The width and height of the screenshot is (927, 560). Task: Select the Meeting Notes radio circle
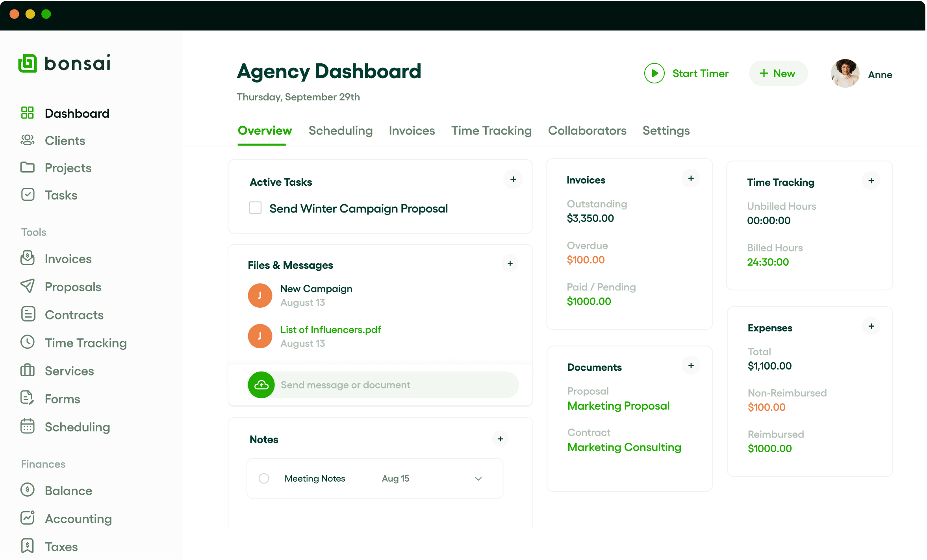coord(264,479)
